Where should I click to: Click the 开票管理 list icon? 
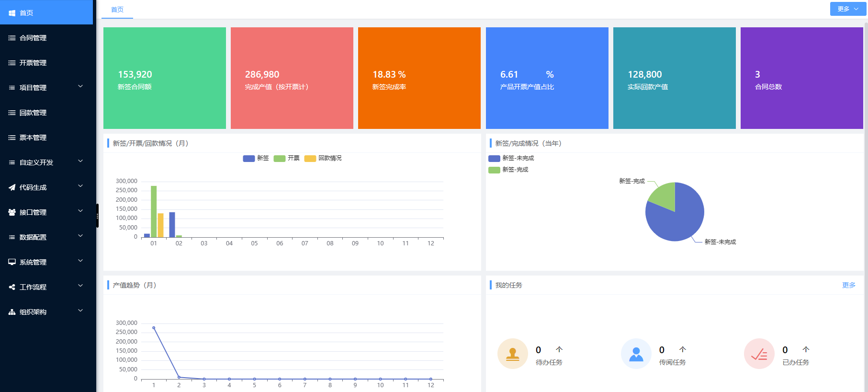12,63
